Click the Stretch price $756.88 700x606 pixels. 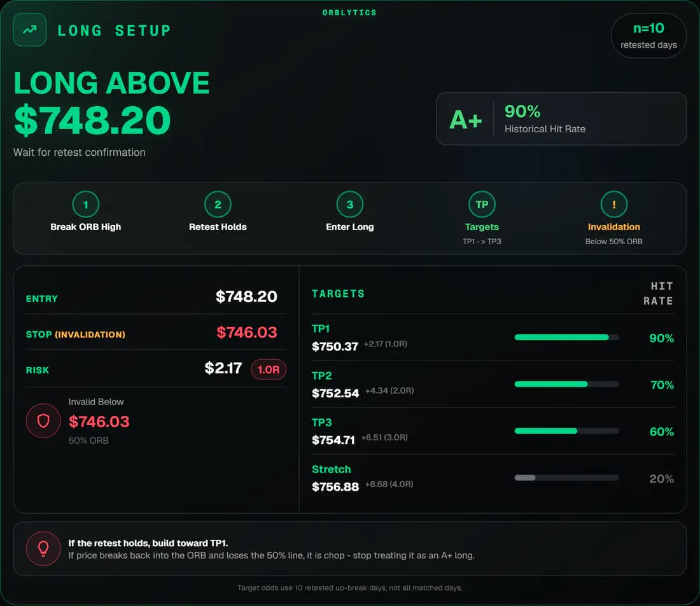coord(335,487)
